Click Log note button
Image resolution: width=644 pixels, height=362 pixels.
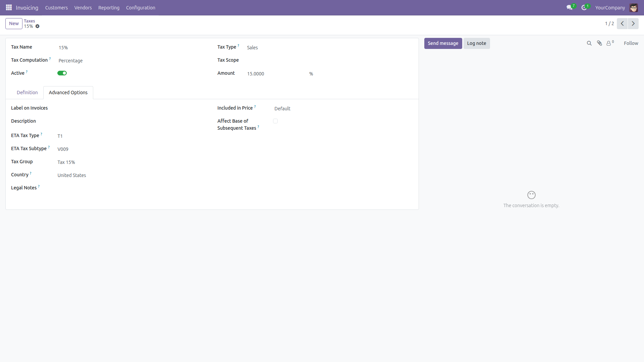click(477, 43)
